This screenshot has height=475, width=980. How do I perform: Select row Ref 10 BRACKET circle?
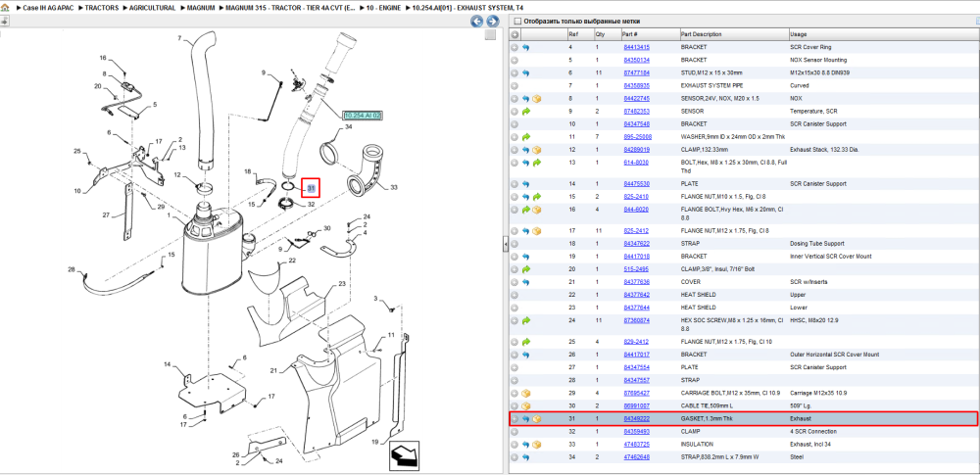coord(515,123)
